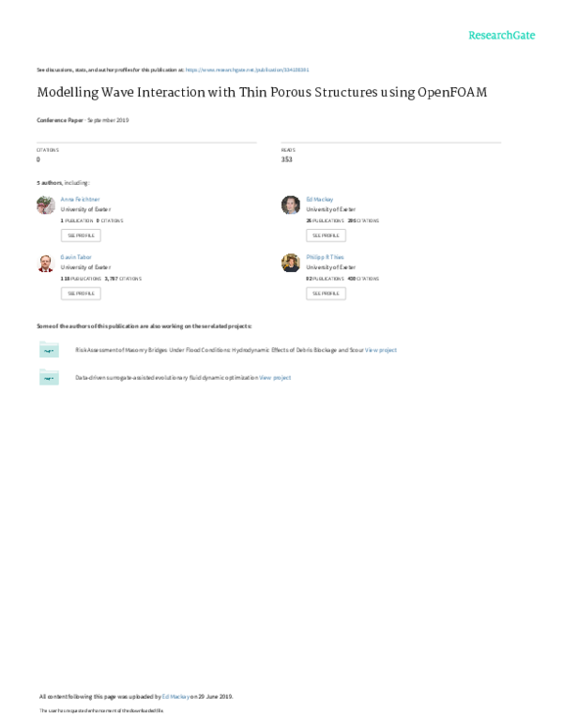This screenshot has height=728, width=563.
Task: Open View project link for Masonry Bridges
Action: coord(381,350)
